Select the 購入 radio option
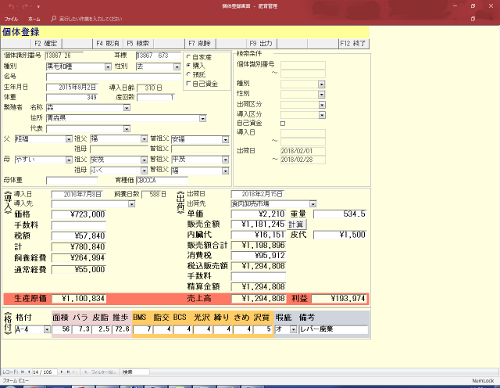 (x=189, y=65)
